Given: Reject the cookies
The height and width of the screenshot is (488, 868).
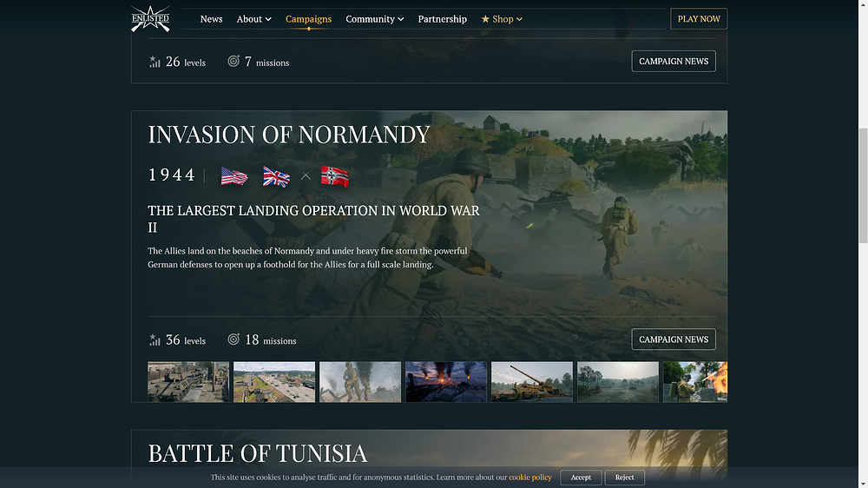Looking at the screenshot, I should [624, 478].
